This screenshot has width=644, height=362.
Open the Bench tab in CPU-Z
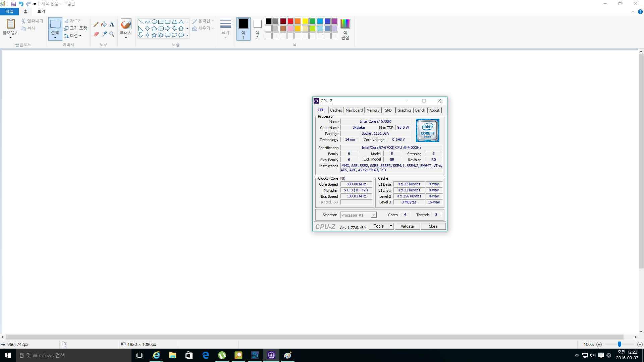point(420,110)
